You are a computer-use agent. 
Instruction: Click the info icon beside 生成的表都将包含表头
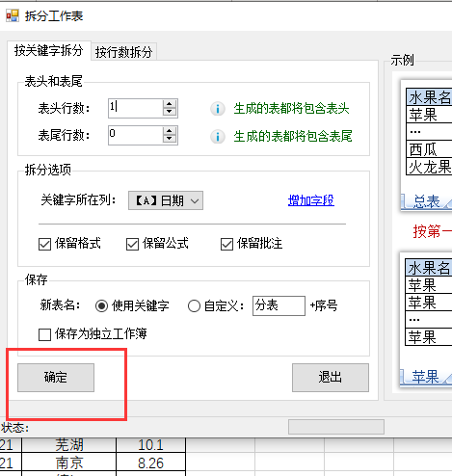tap(218, 109)
